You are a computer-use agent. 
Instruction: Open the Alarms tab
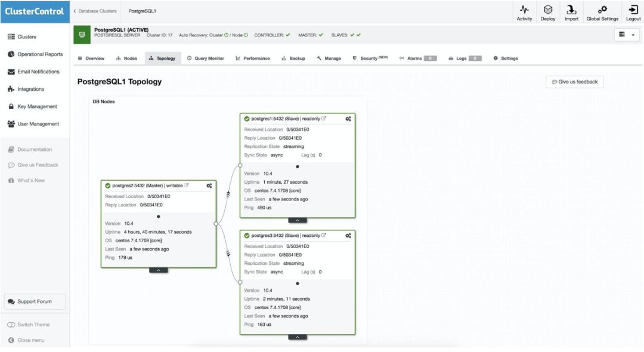[x=417, y=58]
